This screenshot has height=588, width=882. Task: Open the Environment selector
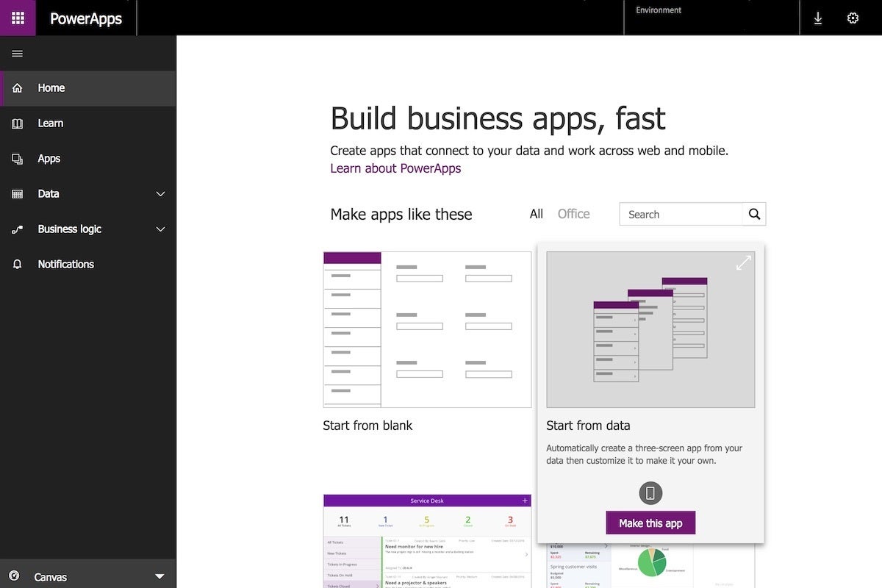pyautogui.click(x=711, y=18)
